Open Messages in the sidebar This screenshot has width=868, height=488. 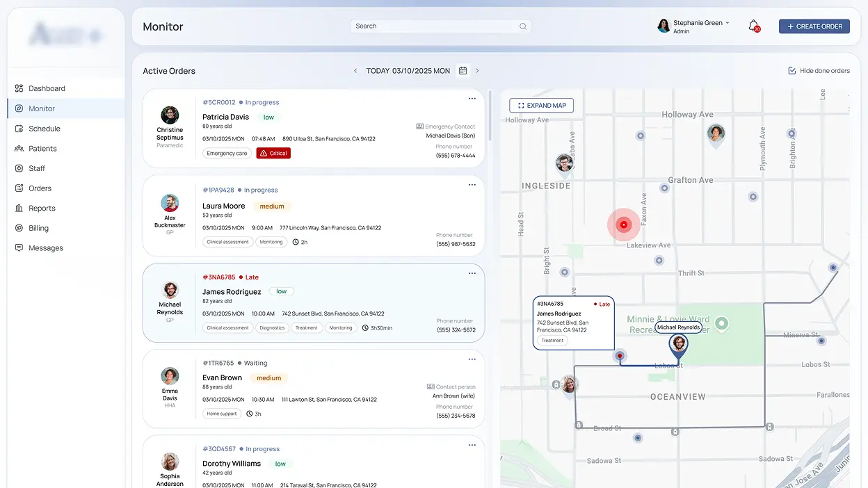click(x=46, y=248)
